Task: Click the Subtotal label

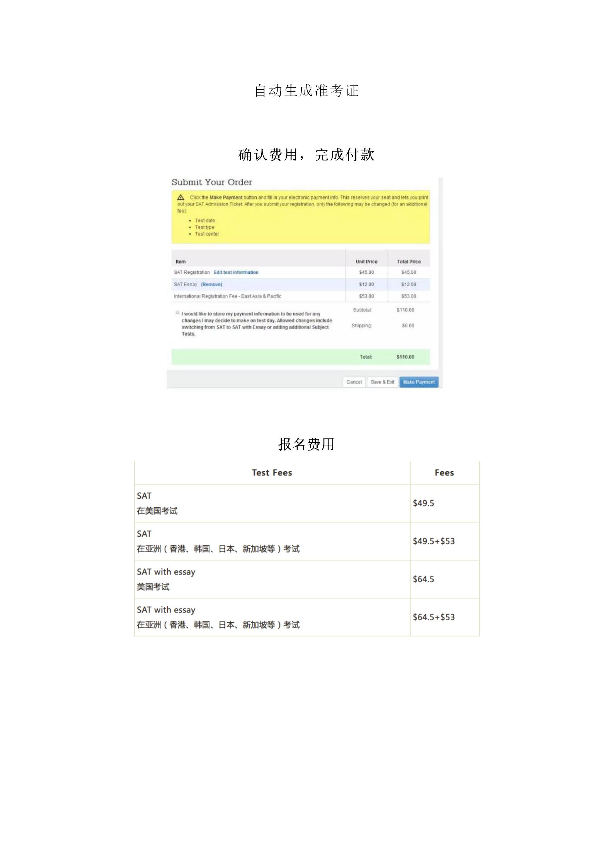Action: tap(362, 310)
